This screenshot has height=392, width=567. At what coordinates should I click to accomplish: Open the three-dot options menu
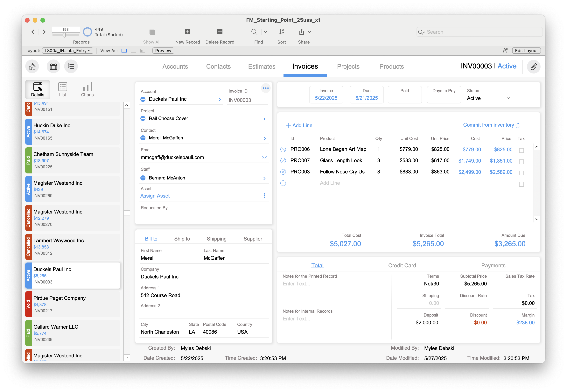[x=265, y=88]
